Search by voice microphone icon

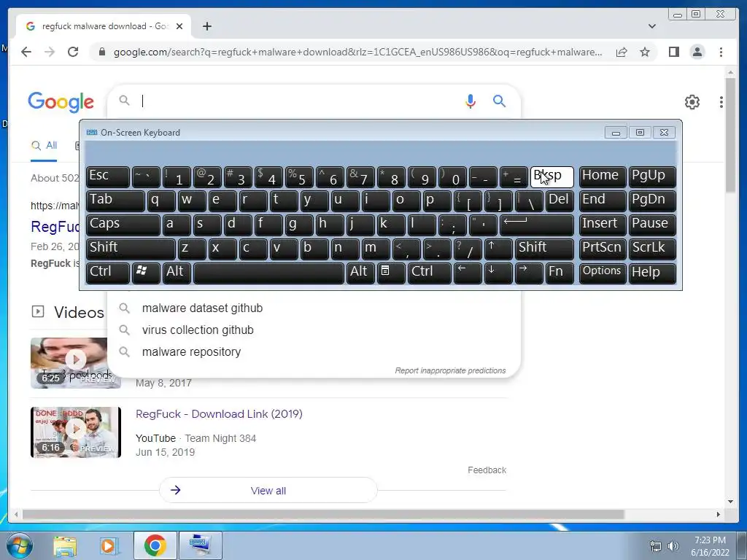pos(471,101)
